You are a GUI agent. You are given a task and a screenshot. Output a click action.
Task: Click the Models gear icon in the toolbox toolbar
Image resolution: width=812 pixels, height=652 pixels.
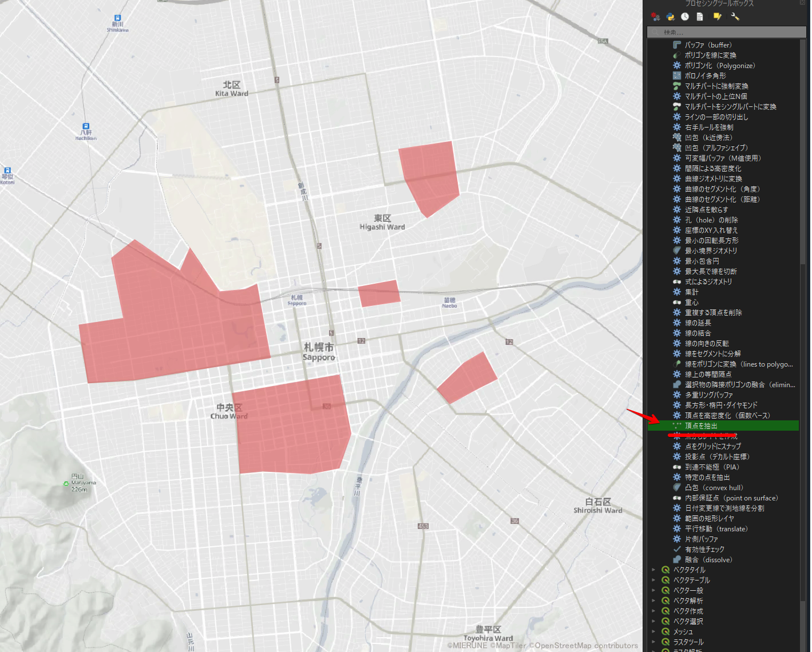656,17
